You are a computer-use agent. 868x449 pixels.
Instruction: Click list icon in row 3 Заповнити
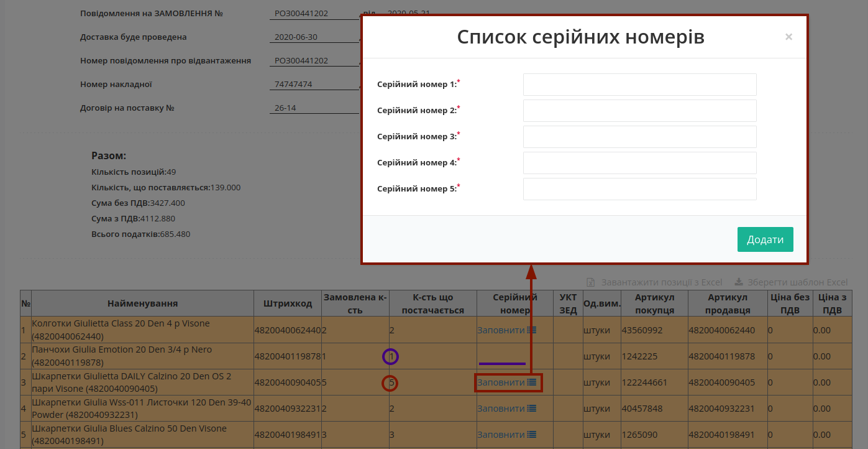(531, 382)
